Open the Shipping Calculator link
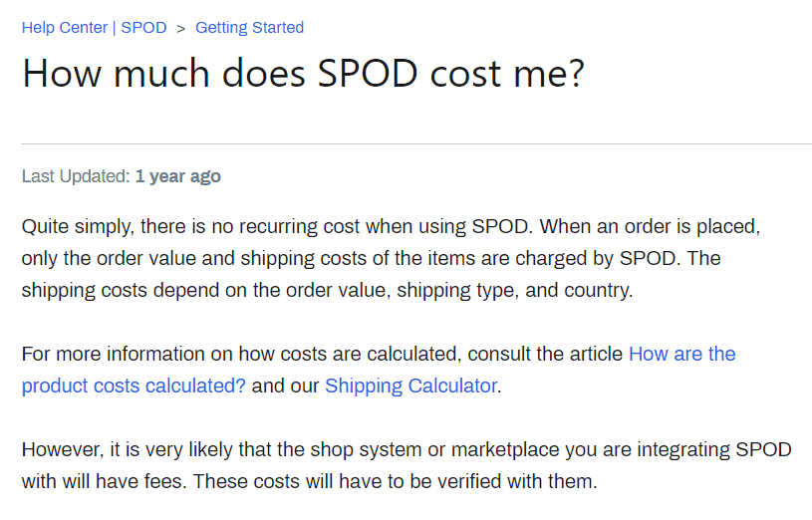This screenshot has width=812, height=520. (x=411, y=386)
